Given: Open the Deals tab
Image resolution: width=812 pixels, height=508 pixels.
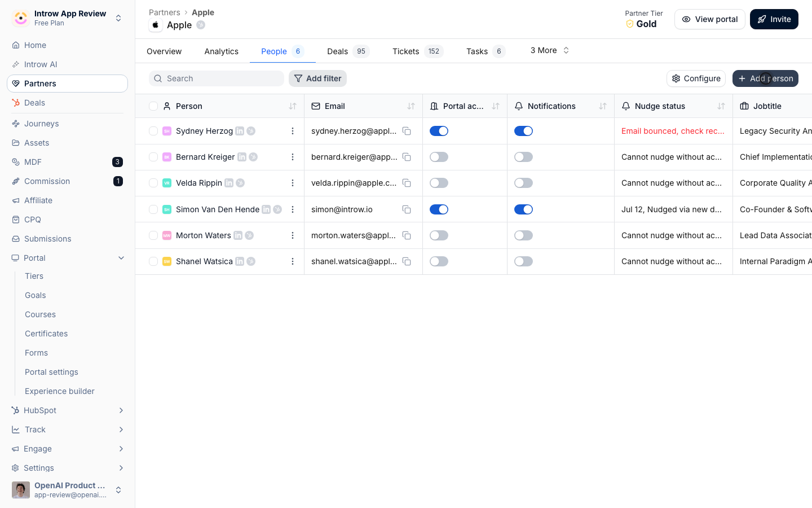Looking at the screenshot, I should (x=348, y=51).
